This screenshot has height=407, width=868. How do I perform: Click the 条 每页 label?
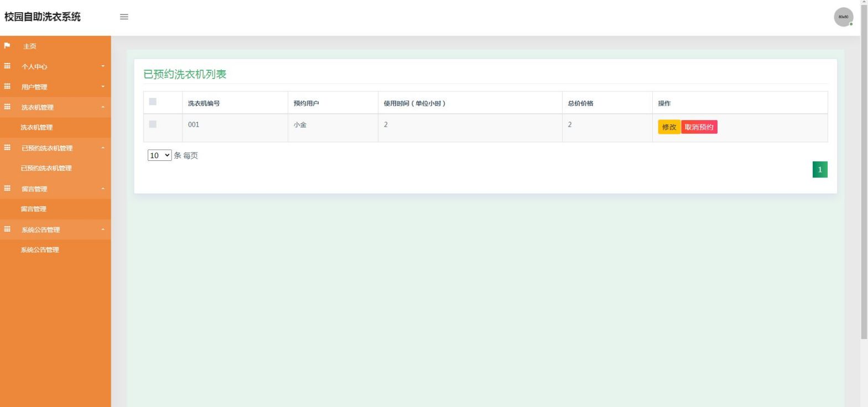[x=186, y=156]
